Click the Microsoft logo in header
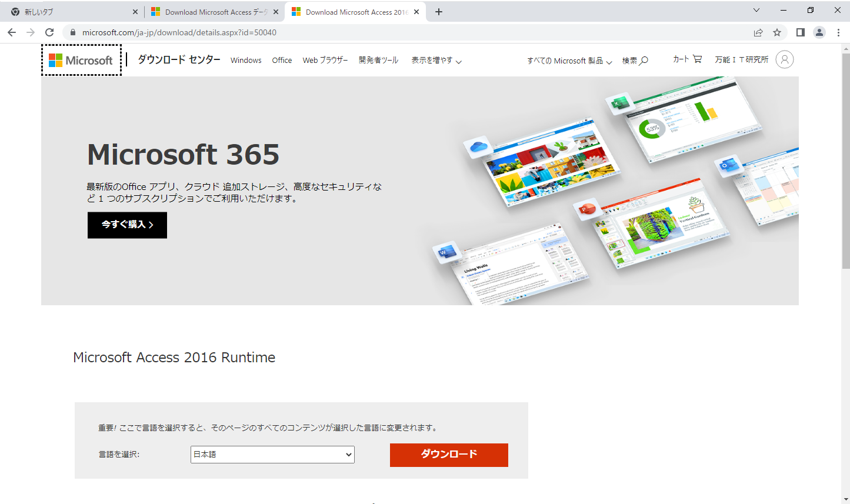This screenshot has width=850, height=504. (x=81, y=60)
